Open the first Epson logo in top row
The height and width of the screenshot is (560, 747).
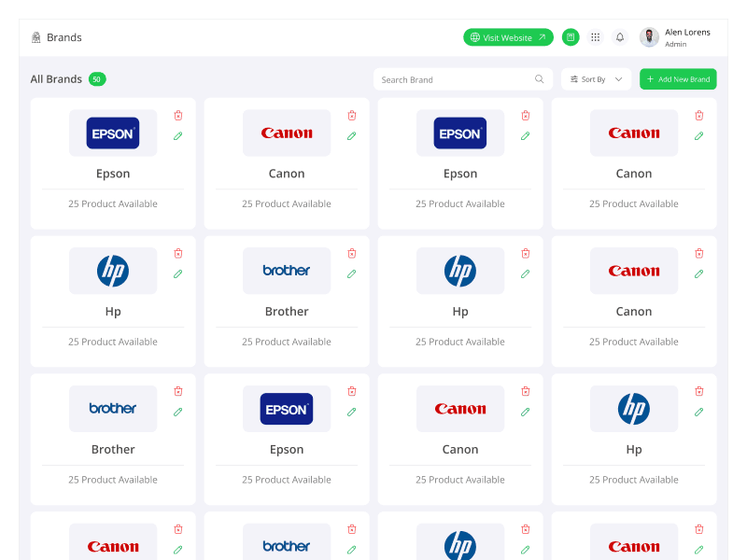click(113, 133)
